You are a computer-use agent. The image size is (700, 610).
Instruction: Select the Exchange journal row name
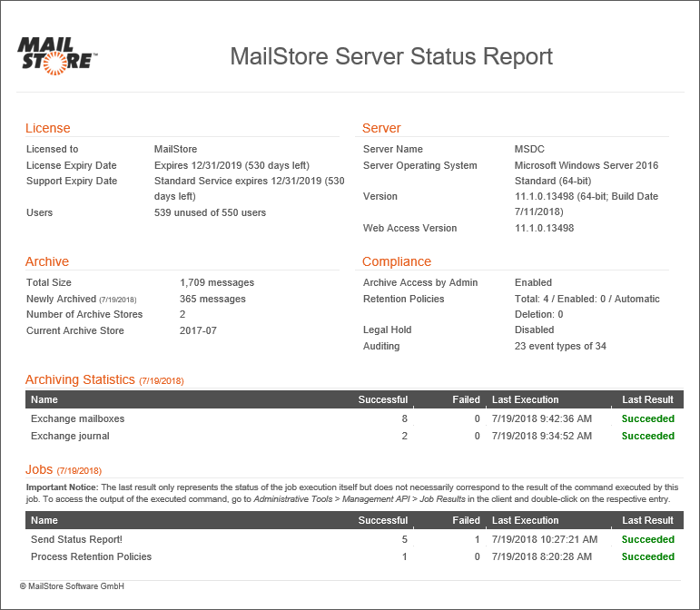(x=70, y=436)
